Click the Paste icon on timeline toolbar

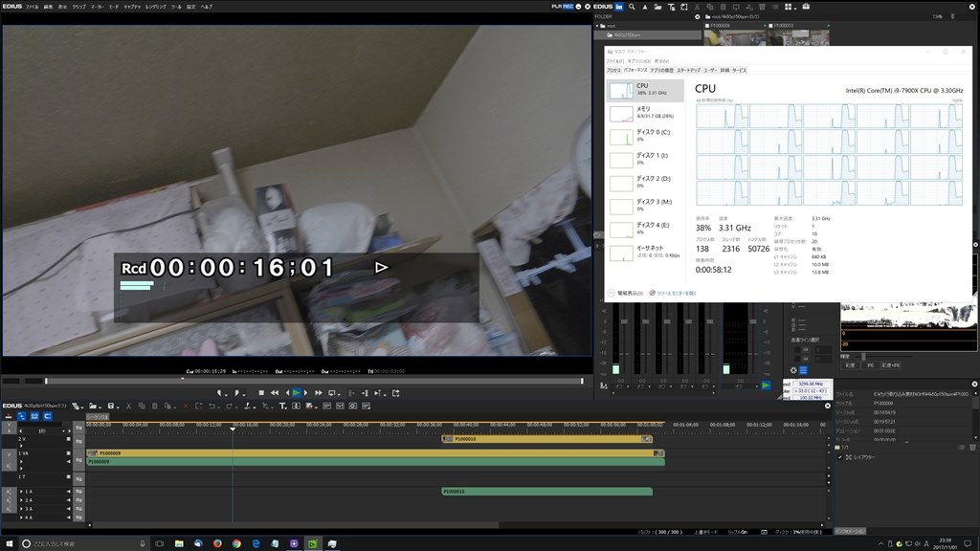pyautogui.click(x=154, y=406)
